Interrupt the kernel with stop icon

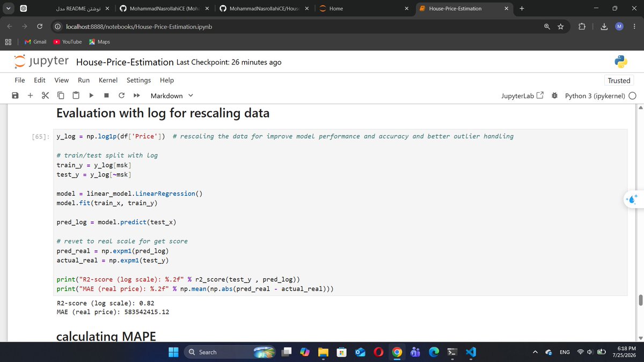106,95
